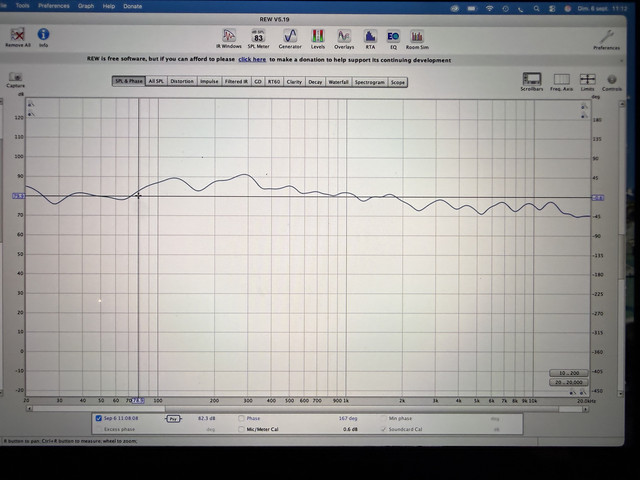Open the Room Sim tool
Screen dimensions: 640x480
417,37
